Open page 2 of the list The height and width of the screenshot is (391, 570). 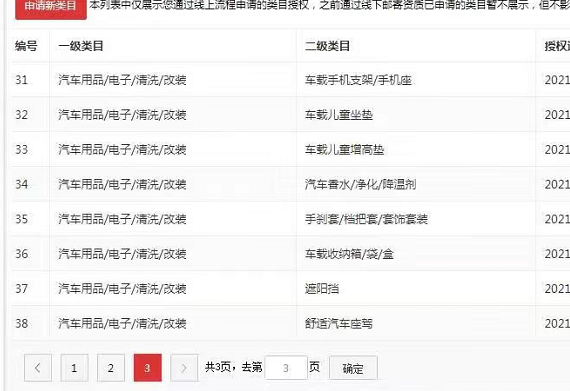point(111,368)
